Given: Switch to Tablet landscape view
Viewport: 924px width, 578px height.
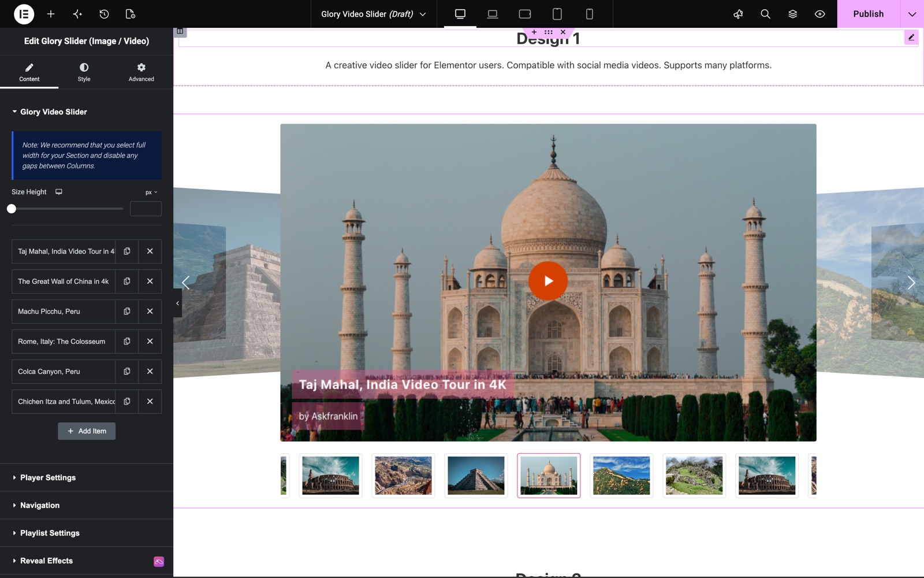Looking at the screenshot, I should (x=525, y=14).
